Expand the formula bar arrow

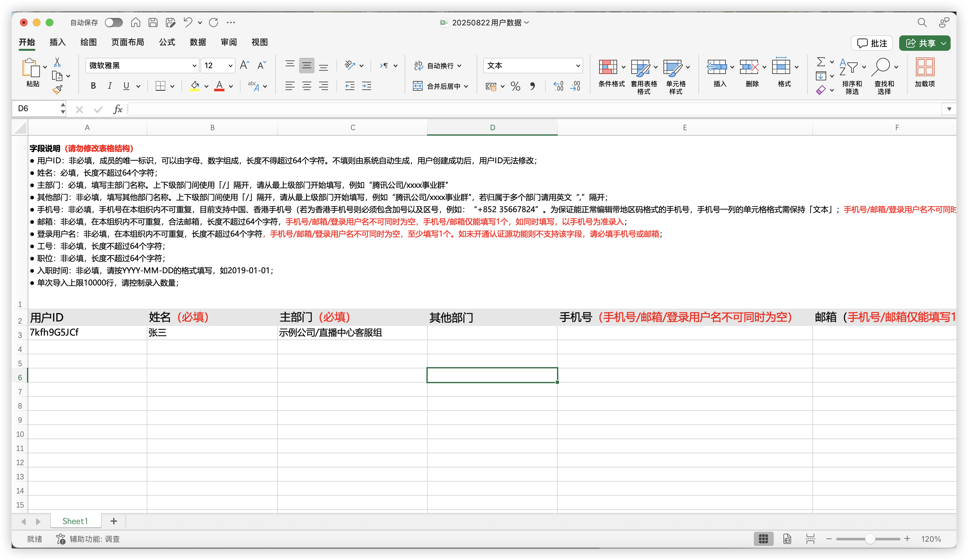point(949,109)
